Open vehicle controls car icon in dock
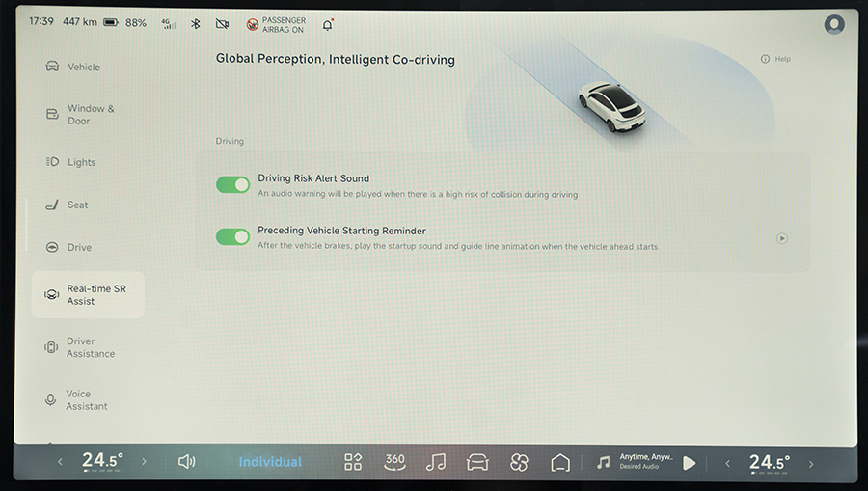 [x=477, y=462]
